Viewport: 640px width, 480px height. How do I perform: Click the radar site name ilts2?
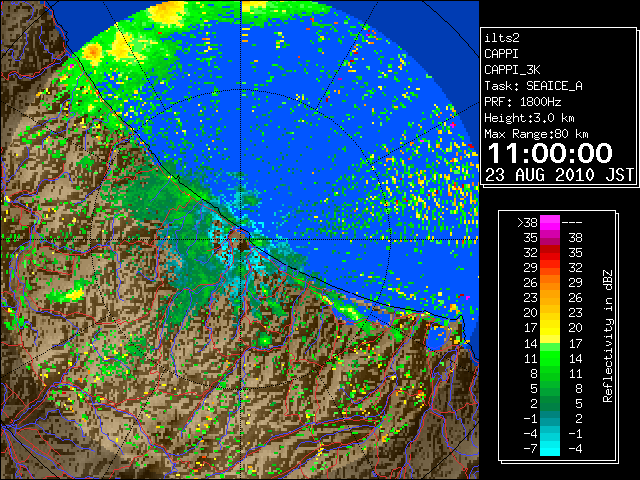(502, 38)
